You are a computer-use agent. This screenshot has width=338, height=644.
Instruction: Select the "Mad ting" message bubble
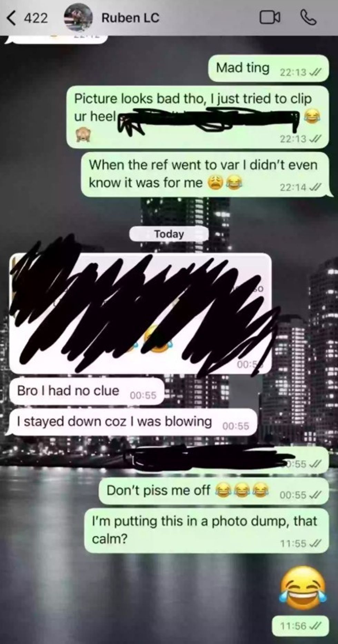coord(268,68)
